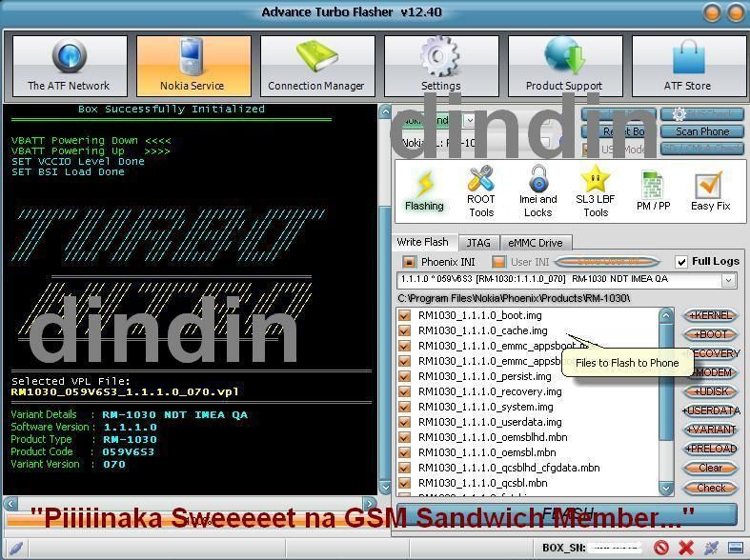Open The ATF Network section
This screenshot has height=560, width=750.
coord(69,67)
